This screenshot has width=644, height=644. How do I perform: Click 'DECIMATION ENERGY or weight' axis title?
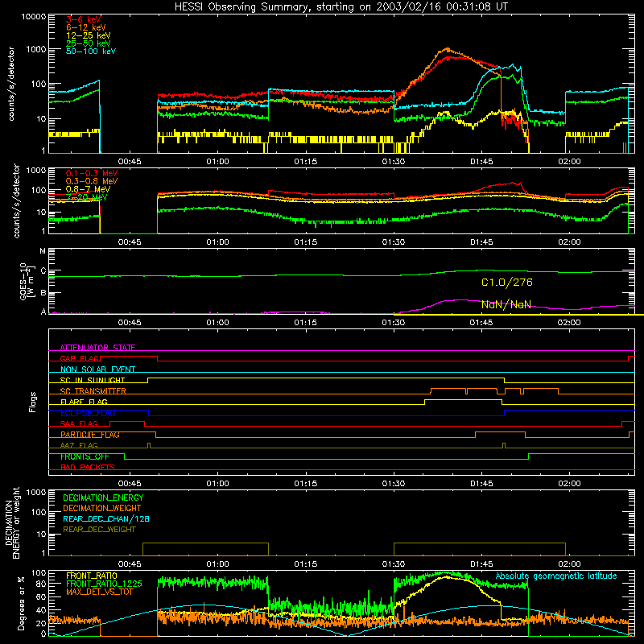click(12, 522)
